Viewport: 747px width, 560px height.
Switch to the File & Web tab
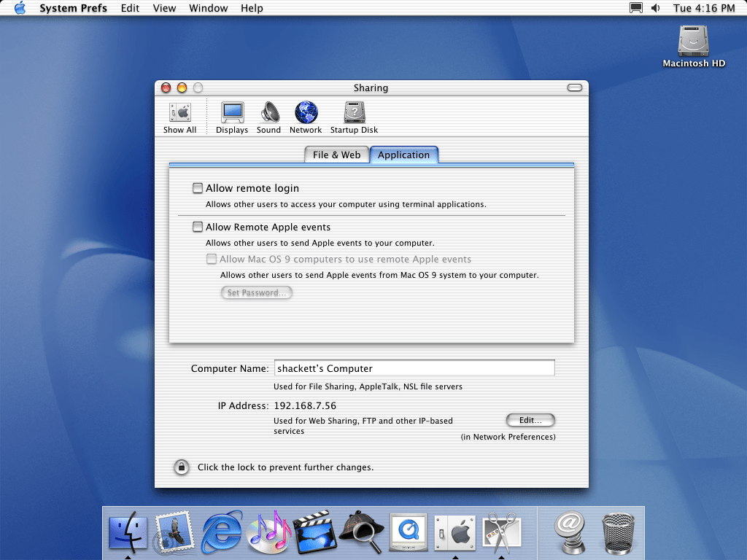point(336,155)
